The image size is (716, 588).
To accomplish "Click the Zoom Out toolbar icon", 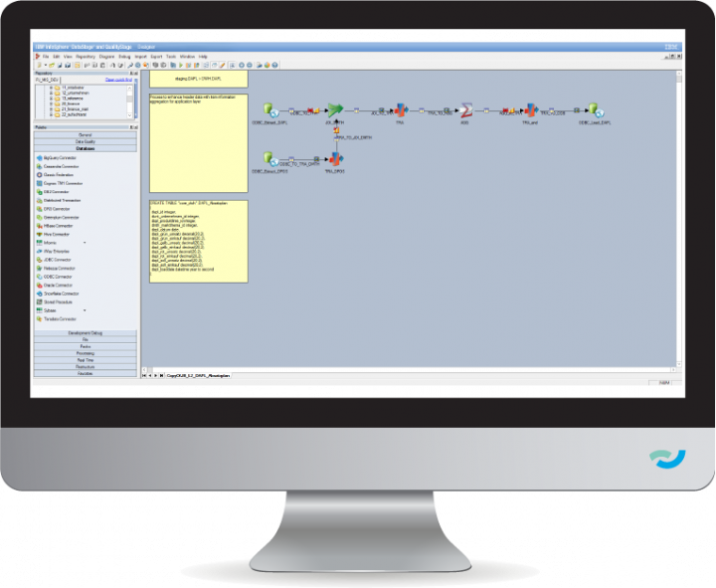I will (250, 66).
